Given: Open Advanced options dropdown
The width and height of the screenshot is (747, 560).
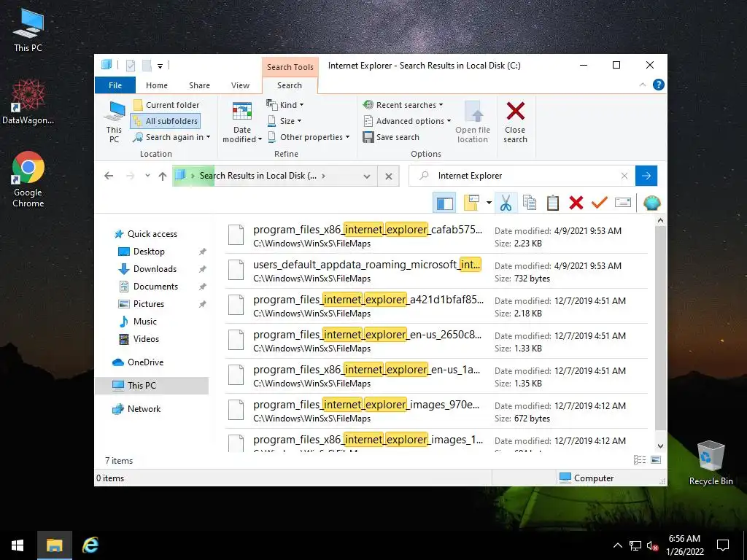Looking at the screenshot, I should (407, 121).
